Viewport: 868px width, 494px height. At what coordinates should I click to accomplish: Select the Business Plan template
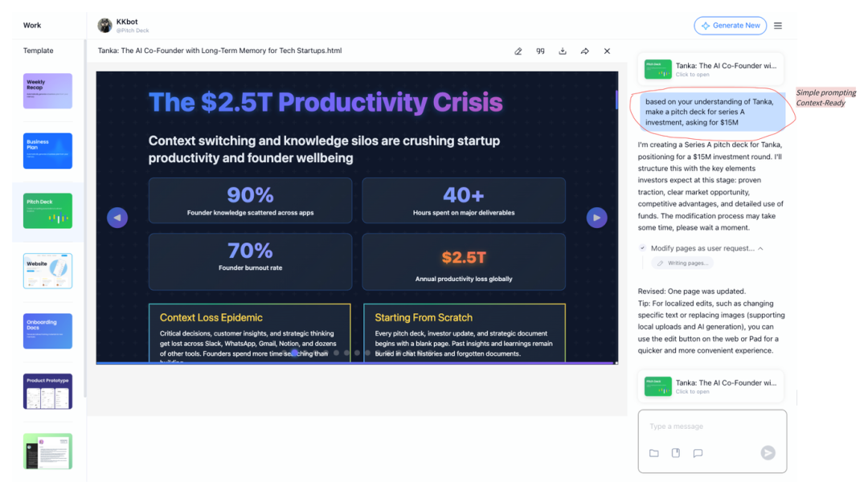click(47, 150)
